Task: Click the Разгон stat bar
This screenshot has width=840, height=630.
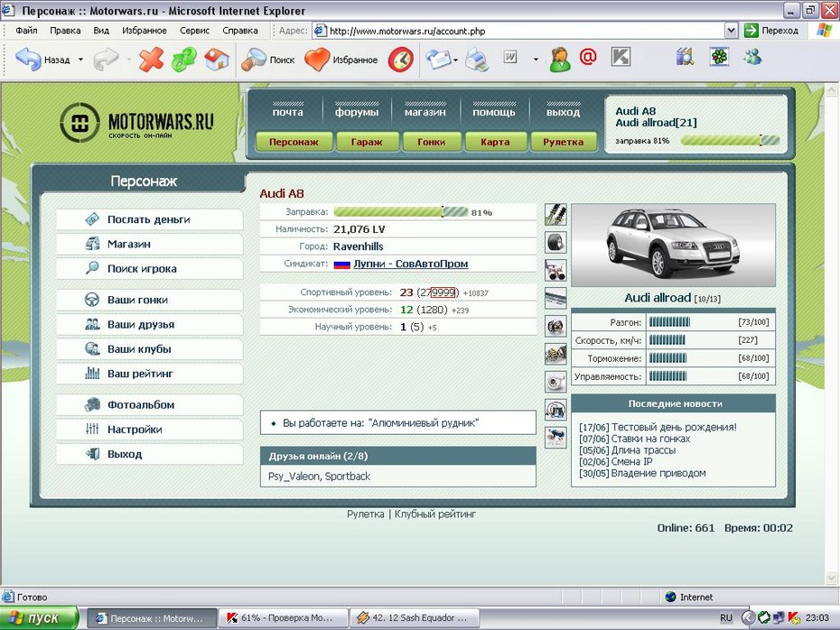Action: point(669,321)
